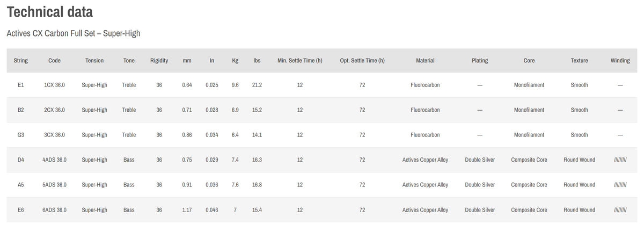Click code "6ADS 36.0"
Viewport: 644px width, 232px height.
coord(54,210)
